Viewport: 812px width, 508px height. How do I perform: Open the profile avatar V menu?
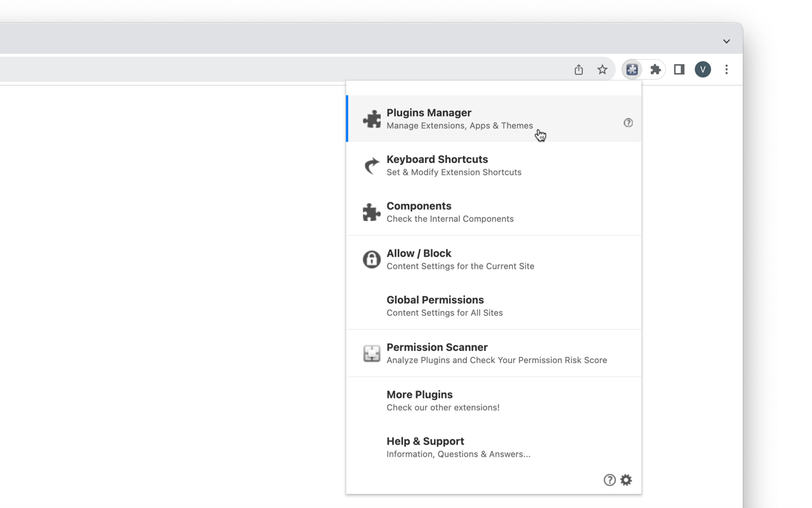[702, 70]
